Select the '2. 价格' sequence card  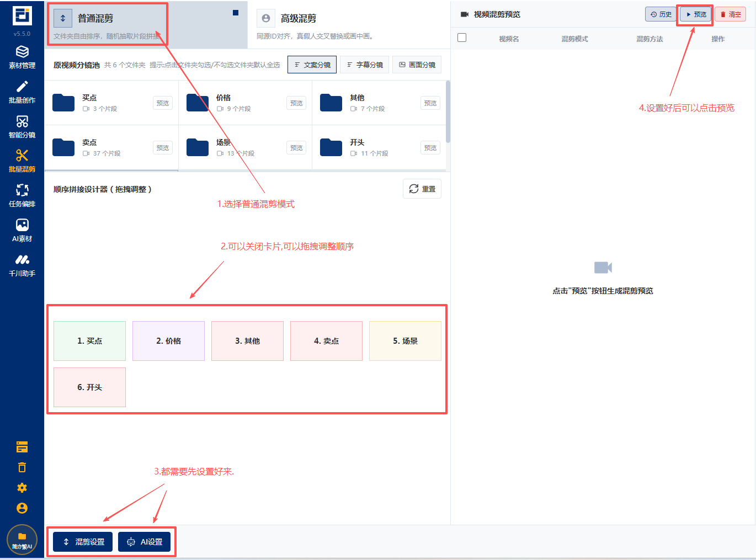coord(168,341)
